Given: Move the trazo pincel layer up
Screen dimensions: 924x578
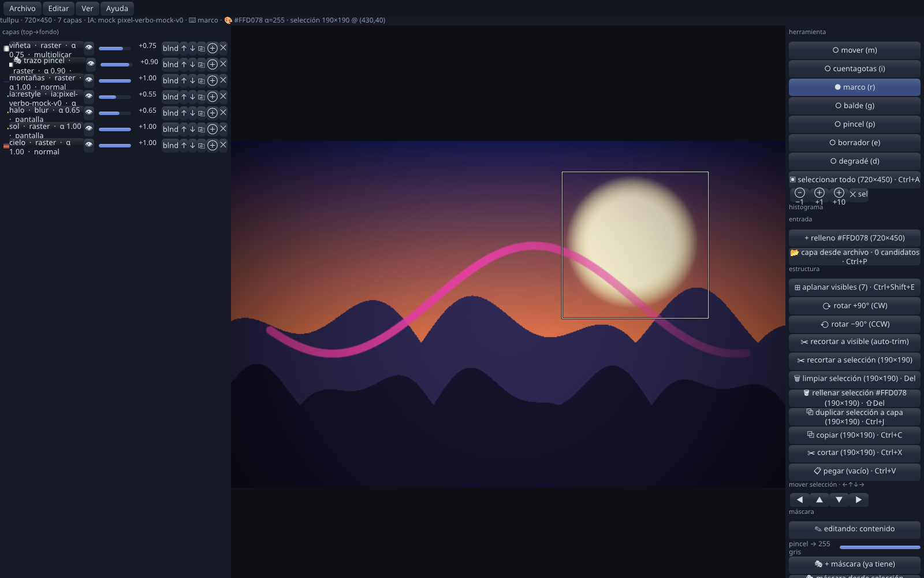Looking at the screenshot, I should click(x=184, y=64).
